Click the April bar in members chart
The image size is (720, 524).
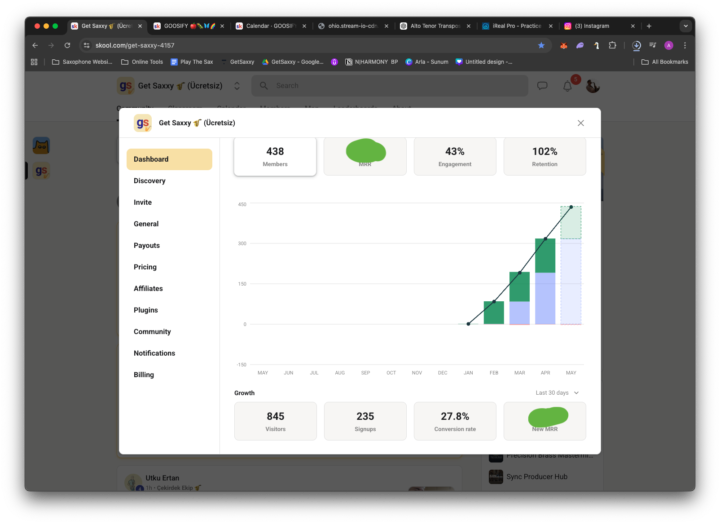[x=545, y=282]
